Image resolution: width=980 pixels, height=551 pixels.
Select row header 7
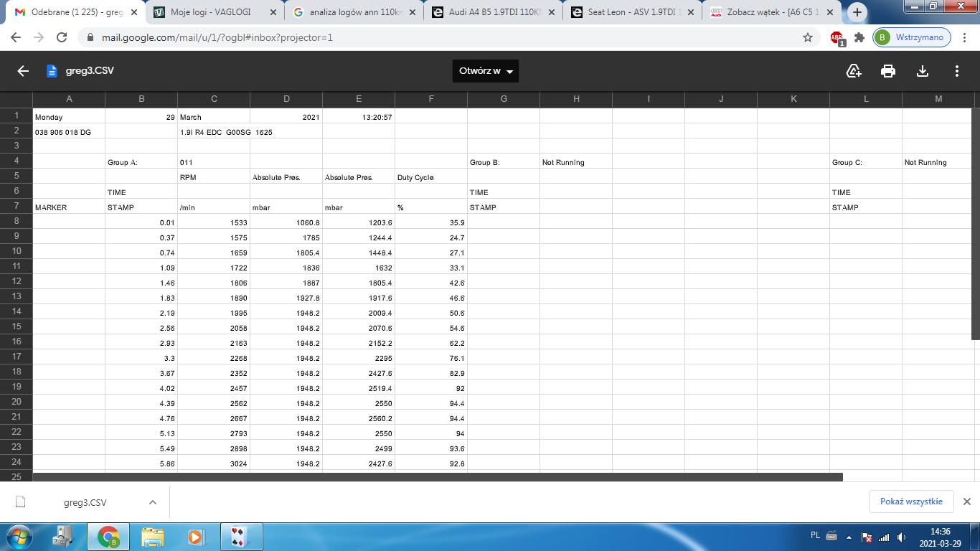point(17,206)
